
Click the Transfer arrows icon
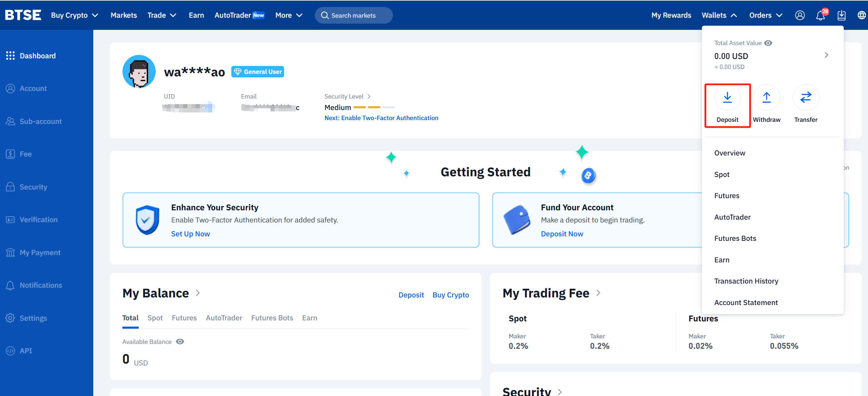(806, 98)
